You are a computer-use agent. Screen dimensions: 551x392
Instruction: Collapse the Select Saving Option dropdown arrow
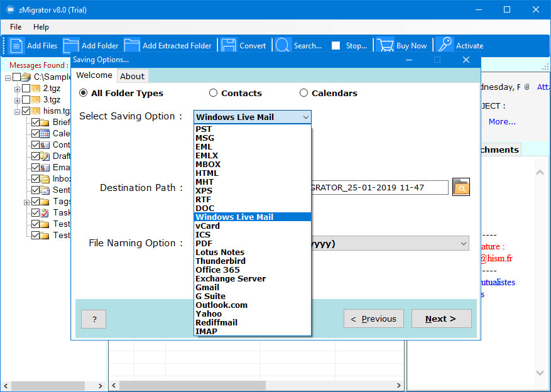pos(306,117)
